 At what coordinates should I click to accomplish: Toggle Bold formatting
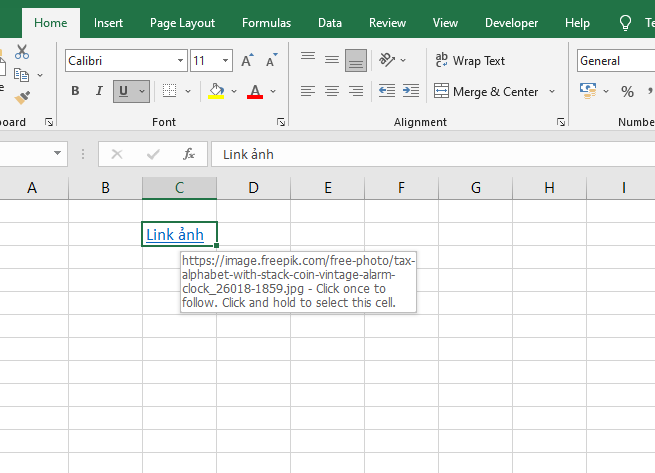click(x=75, y=91)
